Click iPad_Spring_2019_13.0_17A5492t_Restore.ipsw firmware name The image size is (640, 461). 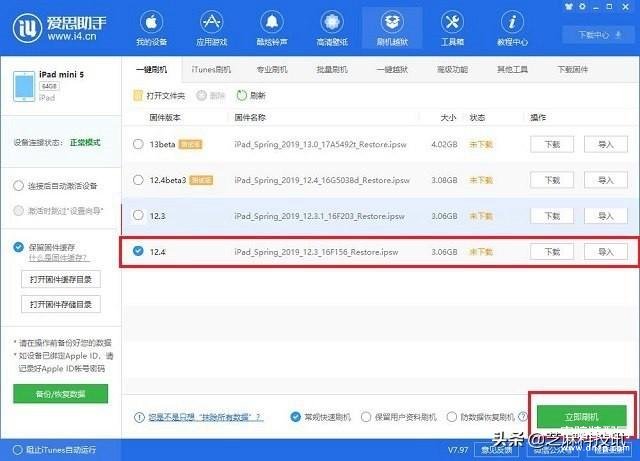320,144
